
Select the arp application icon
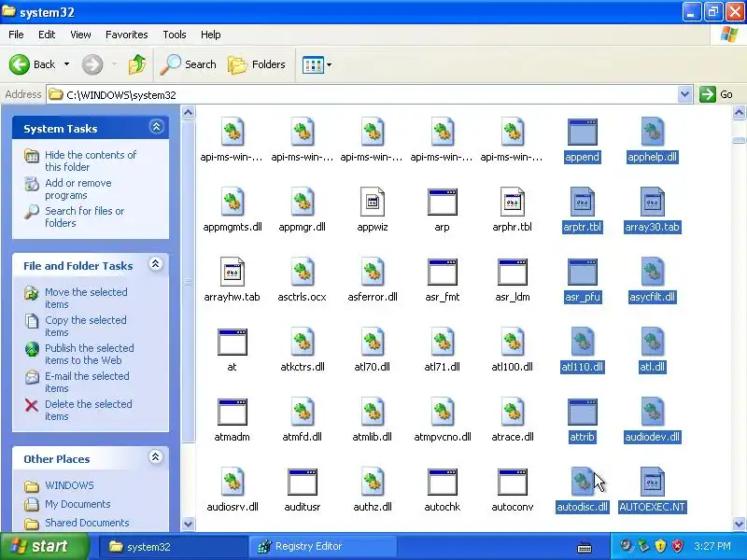click(x=442, y=202)
